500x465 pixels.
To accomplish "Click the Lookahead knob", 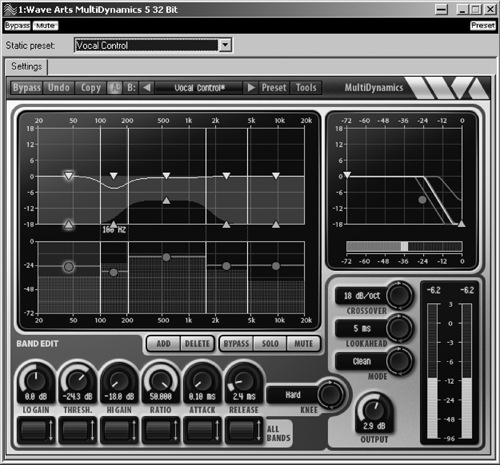I will (399, 328).
